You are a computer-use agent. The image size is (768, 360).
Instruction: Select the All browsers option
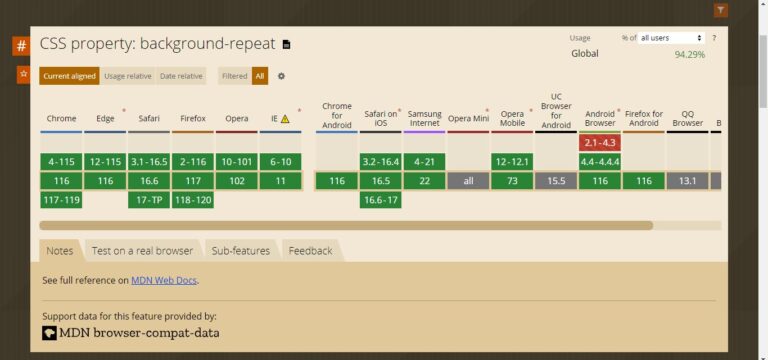260,76
